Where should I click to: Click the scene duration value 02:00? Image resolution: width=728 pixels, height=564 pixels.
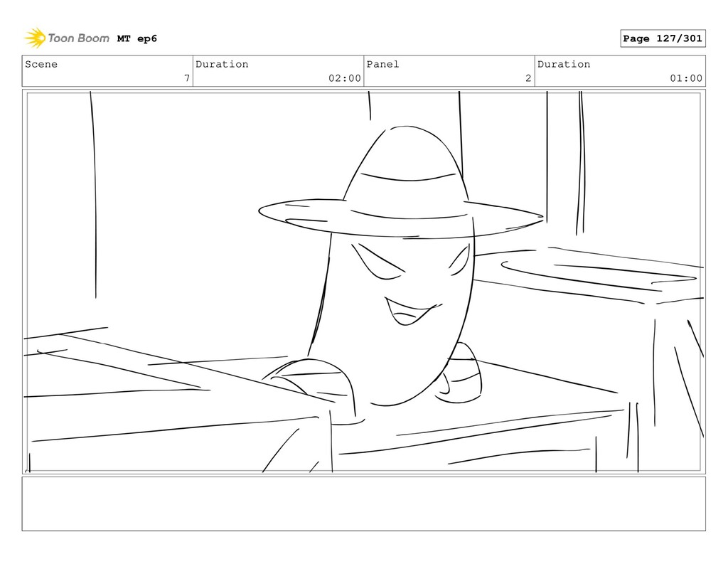pyautogui.click(x=345, y=78)
